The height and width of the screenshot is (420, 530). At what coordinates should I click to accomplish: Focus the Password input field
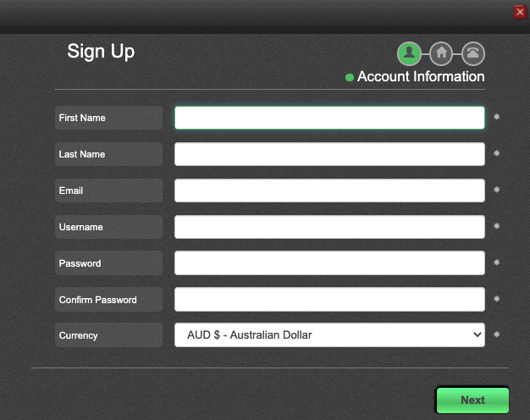point(329,263)
